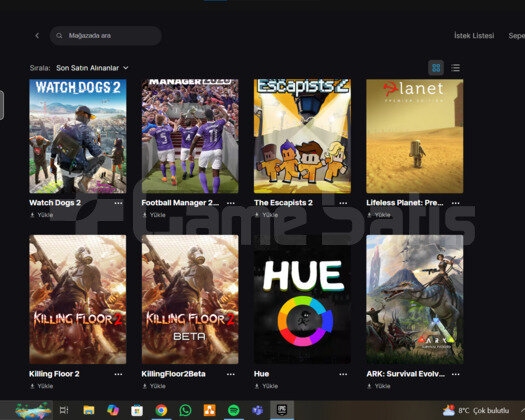Click the KillingFloor2Beta title text
525x420 pixels.
pyautogui.click(x=173, y=374)
